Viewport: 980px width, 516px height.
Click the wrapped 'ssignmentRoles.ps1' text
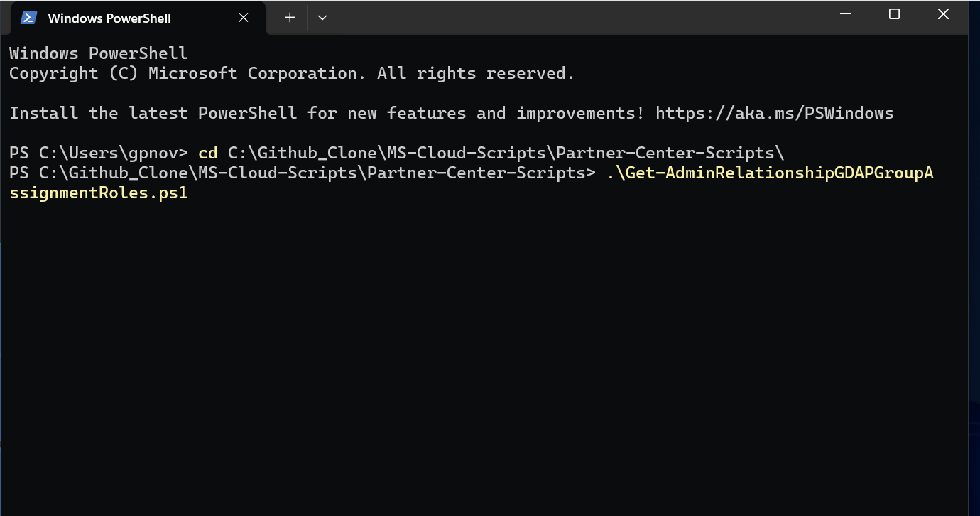click(x=99, y=193)
